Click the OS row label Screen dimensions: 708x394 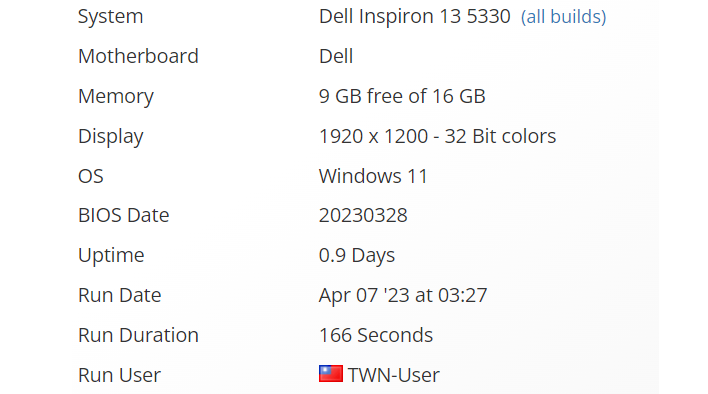pos(91,176)
